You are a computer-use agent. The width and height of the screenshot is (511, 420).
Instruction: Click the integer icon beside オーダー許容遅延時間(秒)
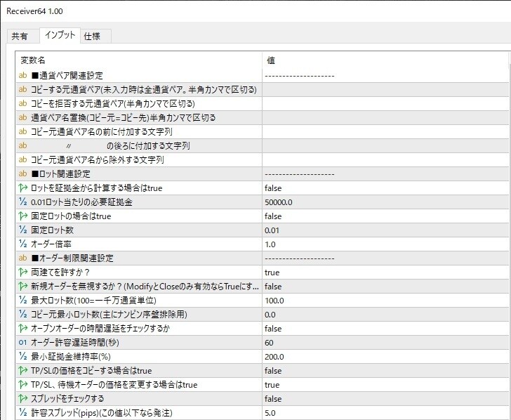[22, 343]
